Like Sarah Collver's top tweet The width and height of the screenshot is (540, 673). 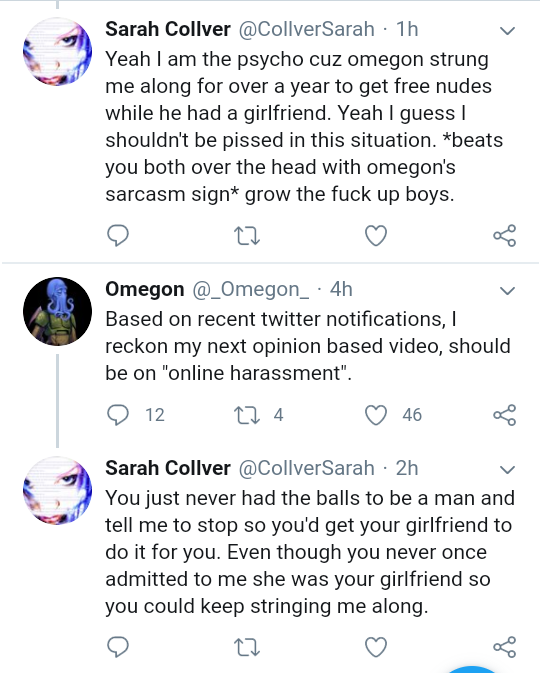[376, 235]
